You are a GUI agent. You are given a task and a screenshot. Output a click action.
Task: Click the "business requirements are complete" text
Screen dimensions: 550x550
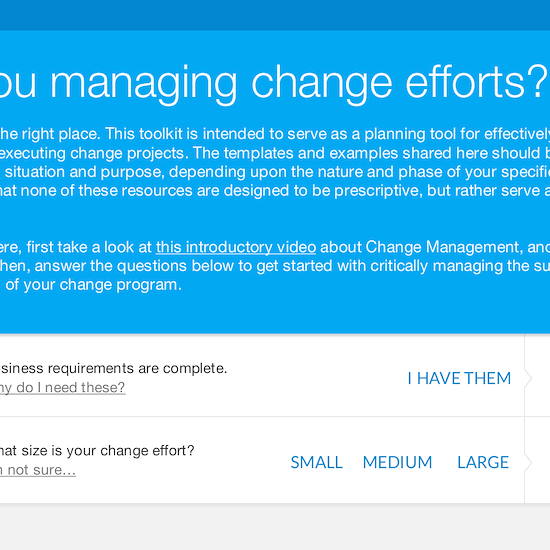coord(113,368)
